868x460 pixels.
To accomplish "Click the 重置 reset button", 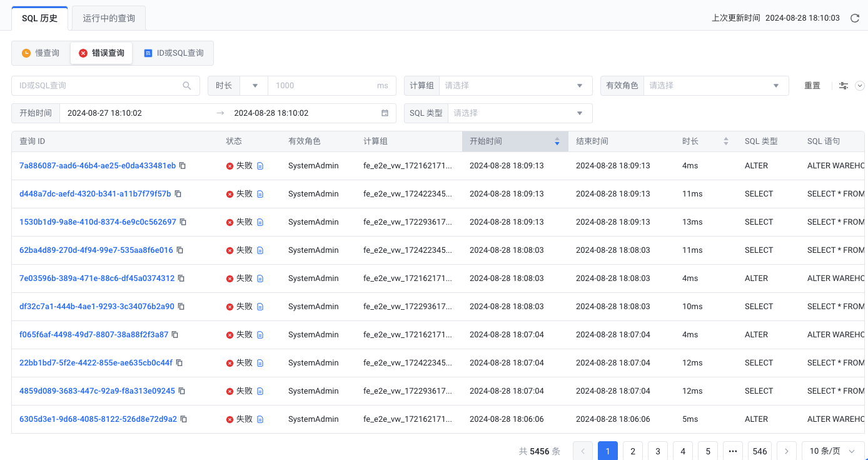I will pyautogui.click(x=812, y=86).
